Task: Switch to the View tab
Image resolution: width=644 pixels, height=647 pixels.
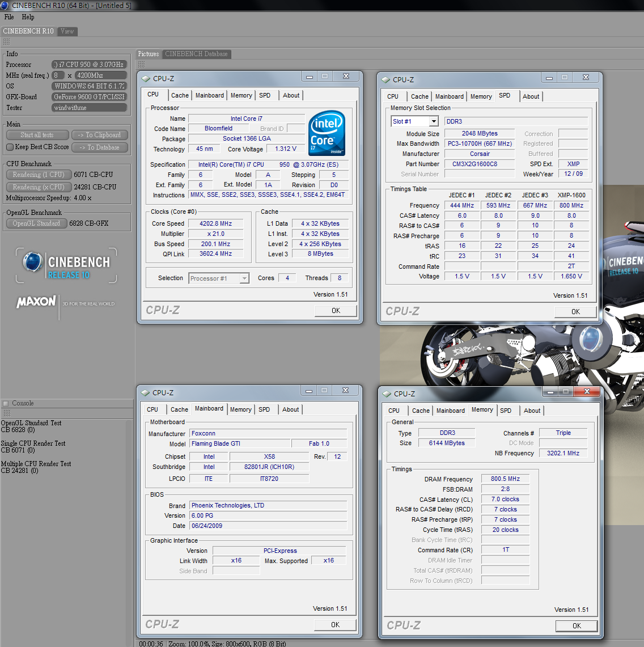Action: coord(67,31)
